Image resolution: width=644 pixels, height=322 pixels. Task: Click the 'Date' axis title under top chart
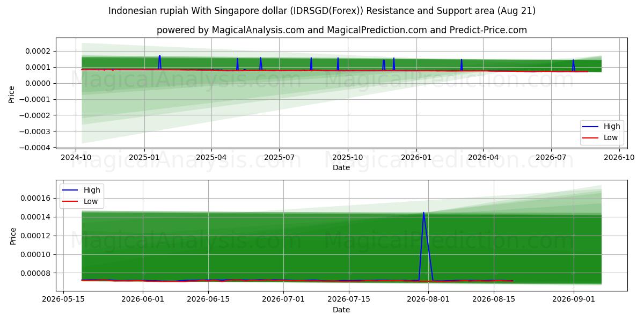pos(341,167)
